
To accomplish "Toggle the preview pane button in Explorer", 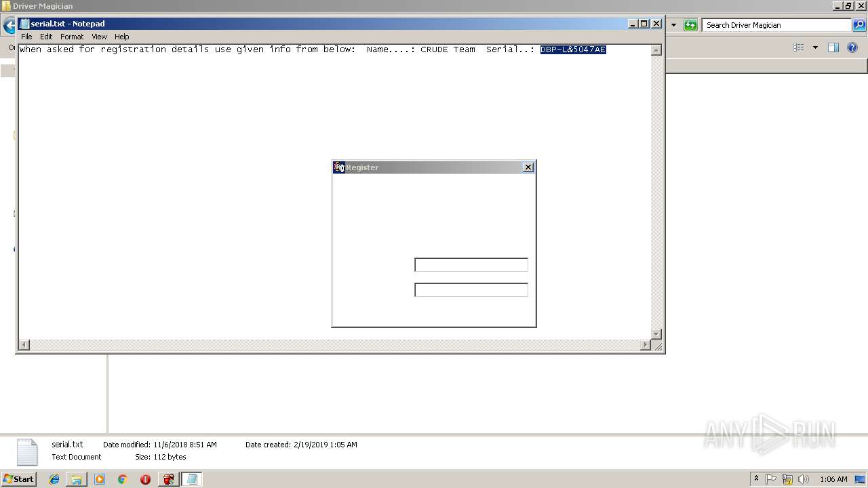I will 833,47.
